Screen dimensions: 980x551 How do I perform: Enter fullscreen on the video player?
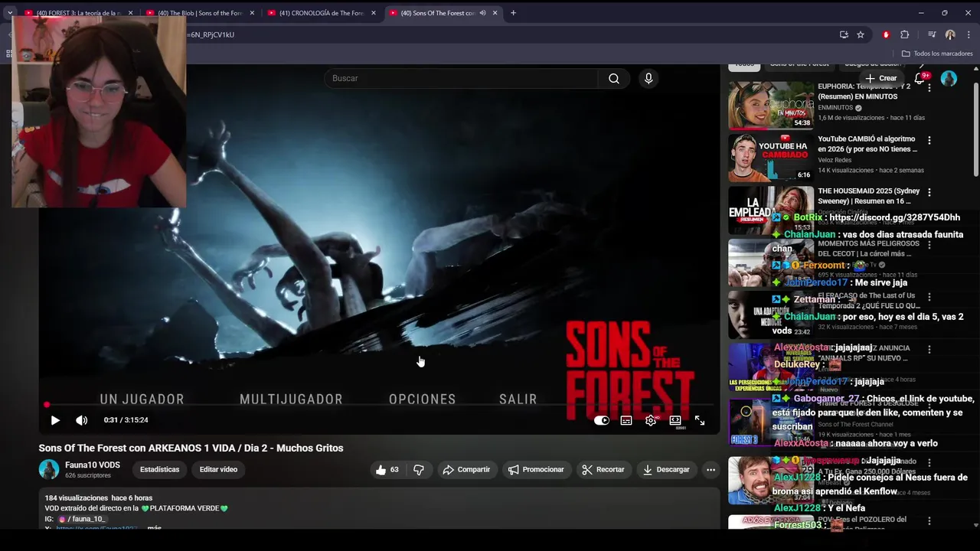coord(700,420)
